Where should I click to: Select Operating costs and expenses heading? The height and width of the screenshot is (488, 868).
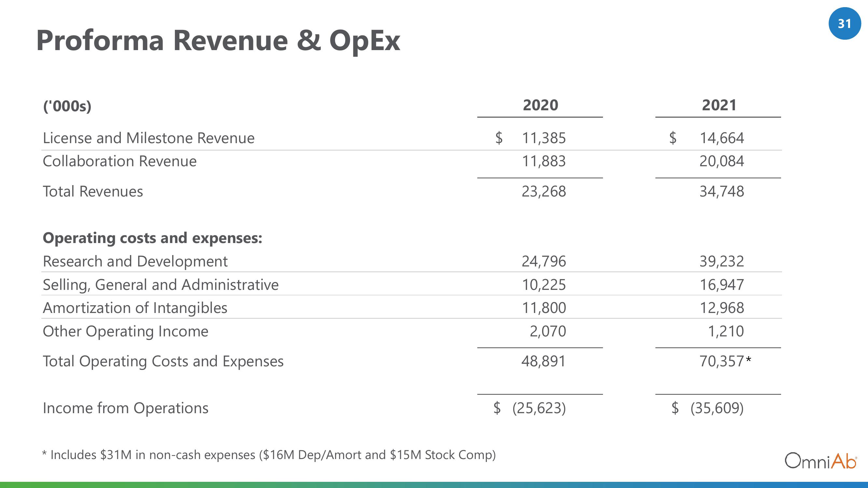tap(152, 238)
